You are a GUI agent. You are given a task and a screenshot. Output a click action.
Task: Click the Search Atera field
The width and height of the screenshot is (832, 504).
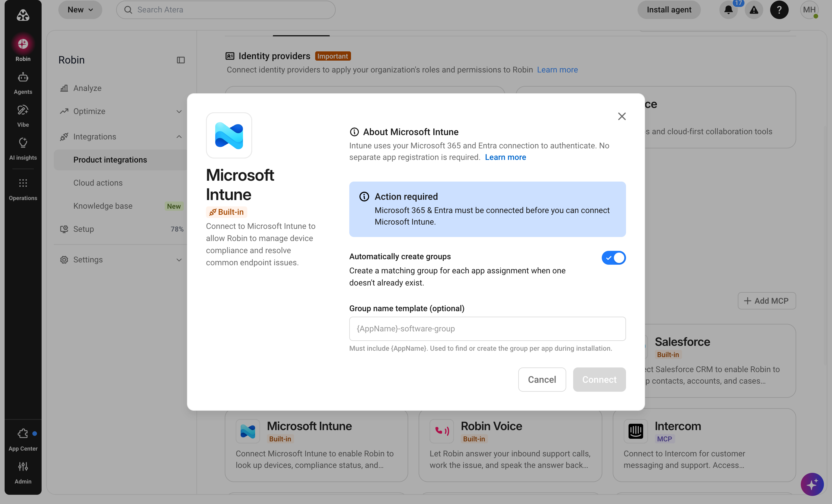[226, 10]
